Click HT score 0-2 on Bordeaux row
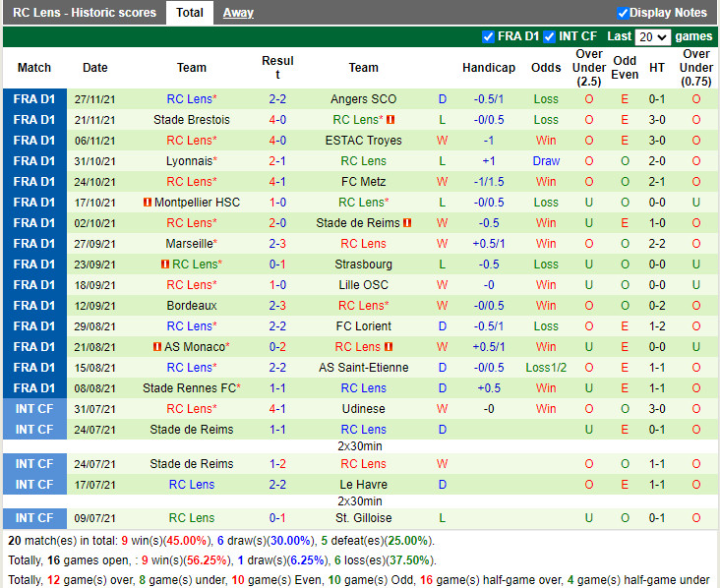Screen dimensions: 720x588 [657, 306]
